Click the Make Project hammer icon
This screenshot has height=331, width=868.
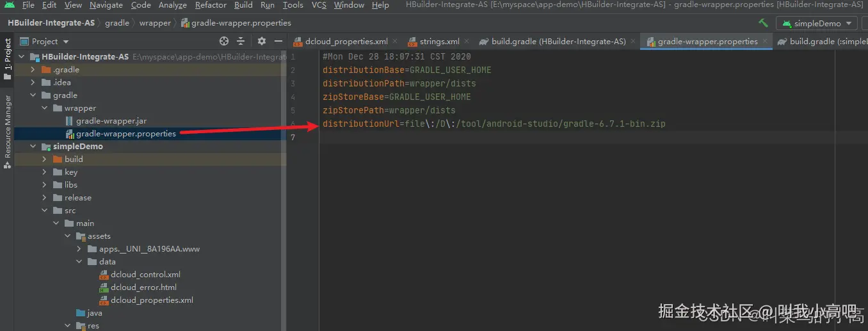(763, 23)
